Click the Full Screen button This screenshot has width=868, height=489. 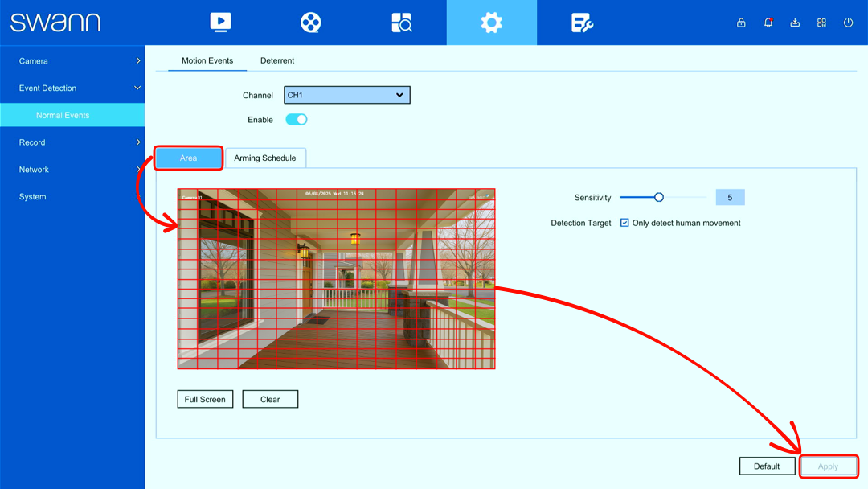[205, 399]
